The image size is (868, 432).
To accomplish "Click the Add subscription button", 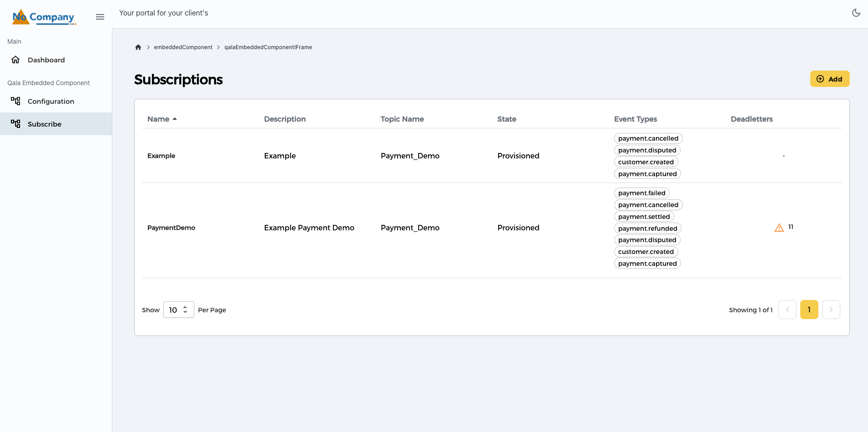I will click(829, 79).
